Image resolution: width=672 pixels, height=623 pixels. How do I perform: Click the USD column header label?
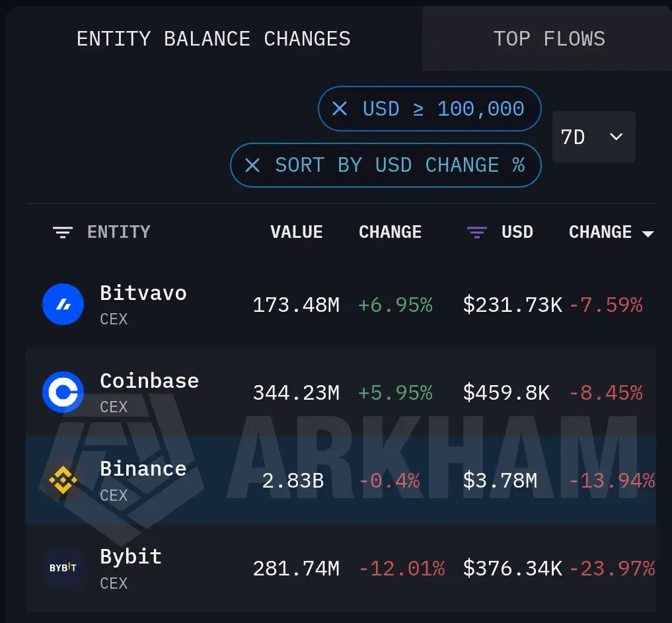point(517,232)
